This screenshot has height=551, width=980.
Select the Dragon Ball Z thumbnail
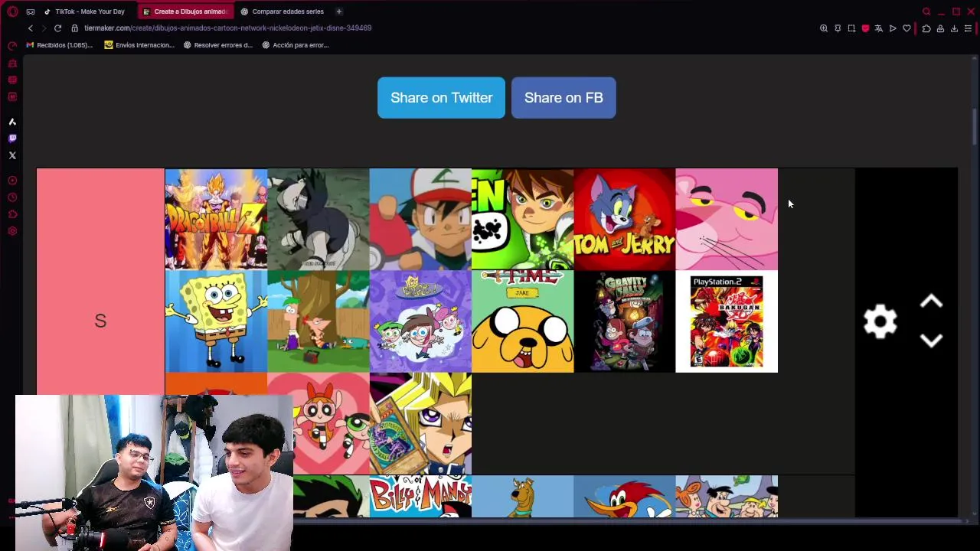[x=216, y=220]
